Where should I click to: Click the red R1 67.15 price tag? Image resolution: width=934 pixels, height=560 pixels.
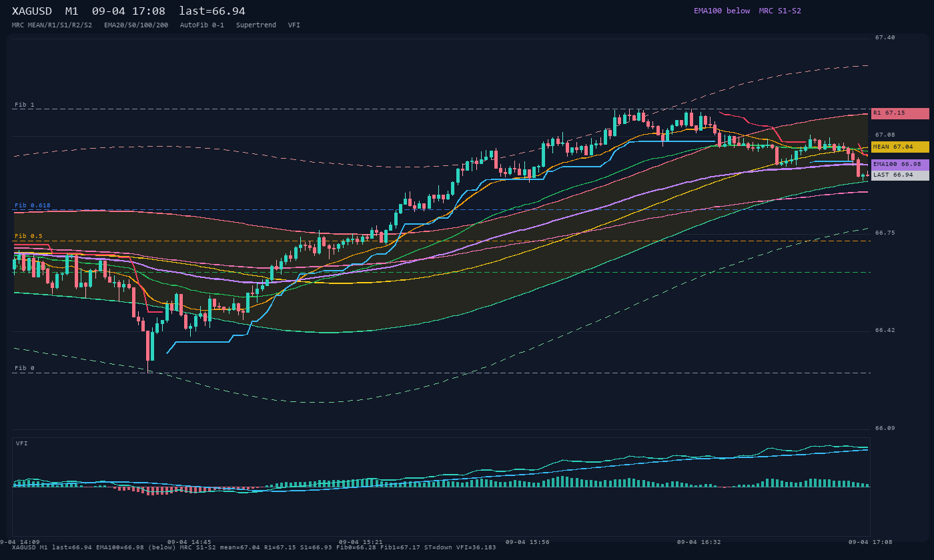pyautogui.click(x=900, y=113)
